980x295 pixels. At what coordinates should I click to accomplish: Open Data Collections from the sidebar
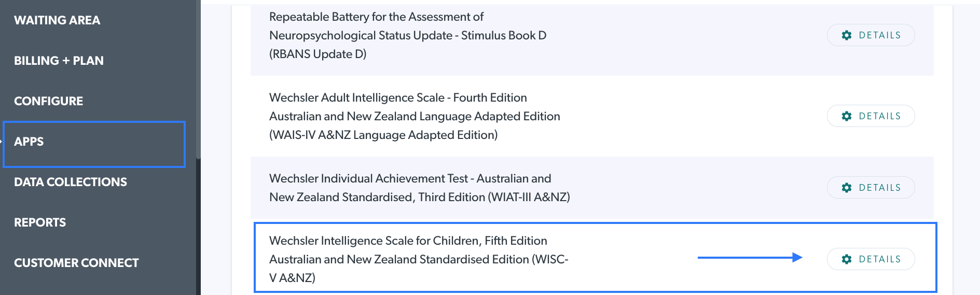(x=71, y=182)
